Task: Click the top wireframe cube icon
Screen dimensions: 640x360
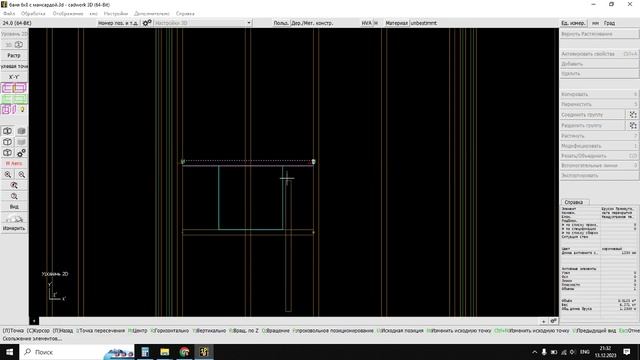Action: (7, 131)
